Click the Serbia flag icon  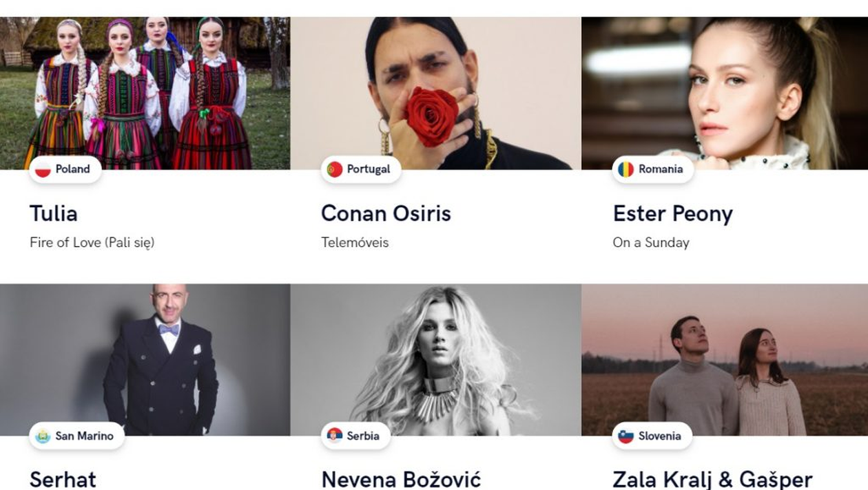click(335, 436)
